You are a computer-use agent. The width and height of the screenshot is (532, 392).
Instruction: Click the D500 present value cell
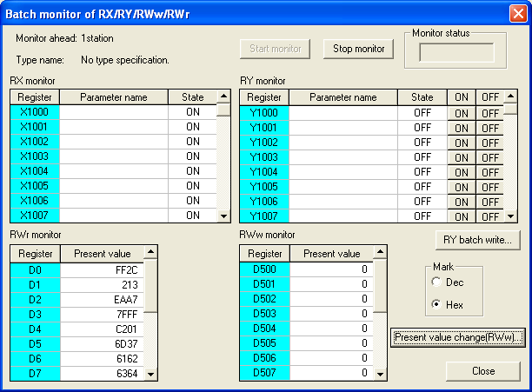click(334, 269)
